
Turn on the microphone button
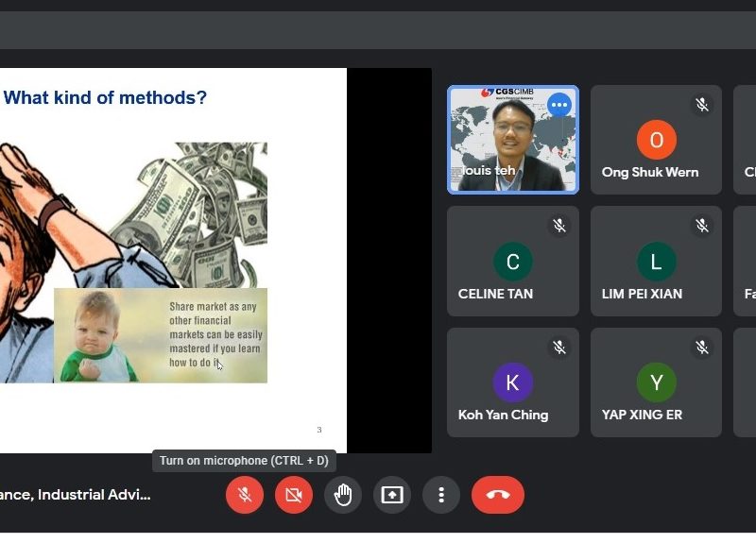coord(245,495)
